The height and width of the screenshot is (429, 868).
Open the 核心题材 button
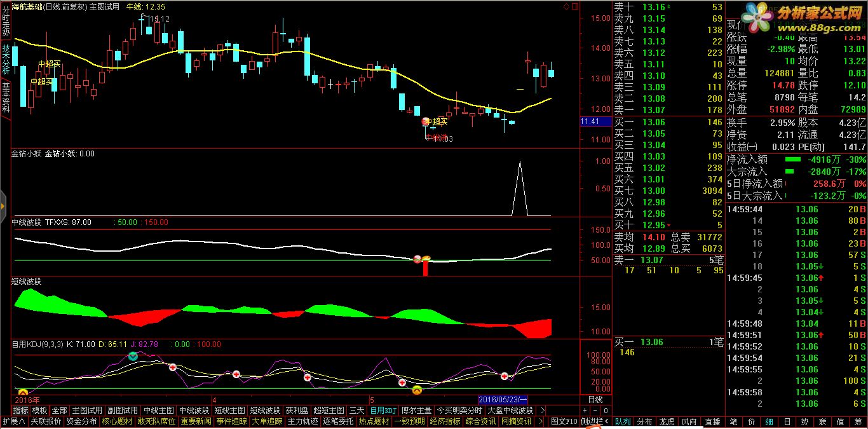pos(117,421)
